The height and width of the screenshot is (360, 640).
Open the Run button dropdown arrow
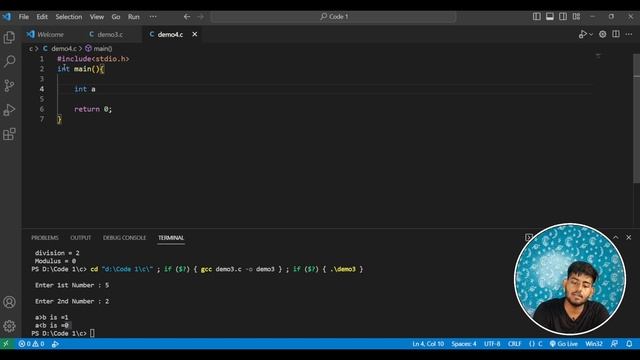pos(591,35)
